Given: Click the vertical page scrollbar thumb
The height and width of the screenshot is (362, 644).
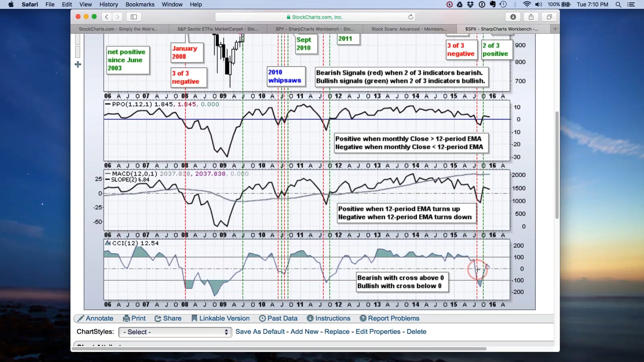Looking at the screenshot, I should point(557,165).
